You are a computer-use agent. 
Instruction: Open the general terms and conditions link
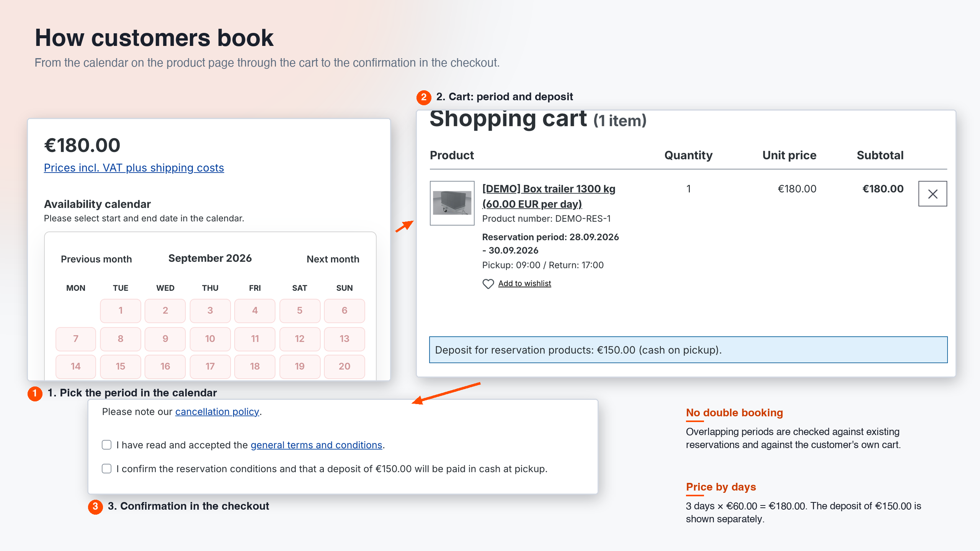click(x=317, y=445)
